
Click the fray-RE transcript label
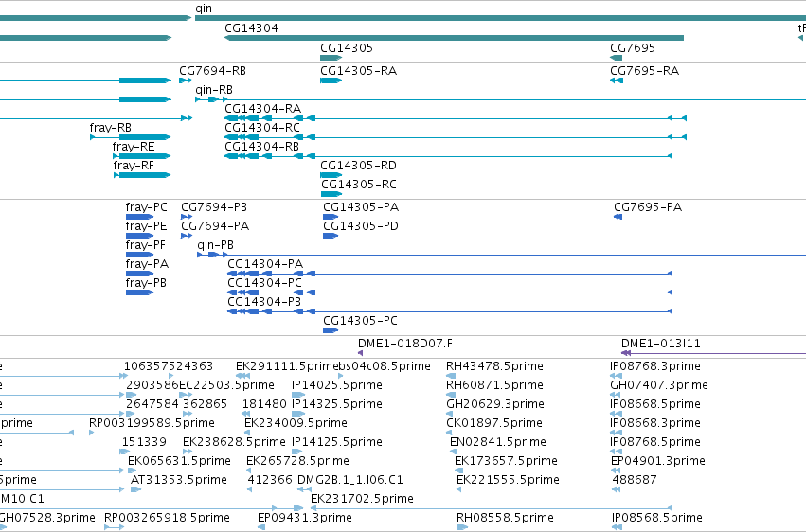tap(134, 147)
